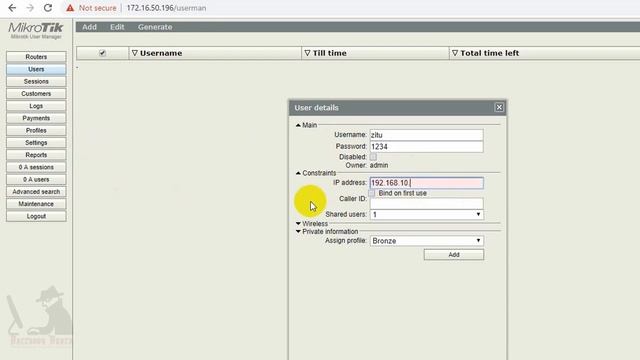This screenshot has height=360, width=640.
Task: Click the MikroTik logo
Action: (36, 30)
